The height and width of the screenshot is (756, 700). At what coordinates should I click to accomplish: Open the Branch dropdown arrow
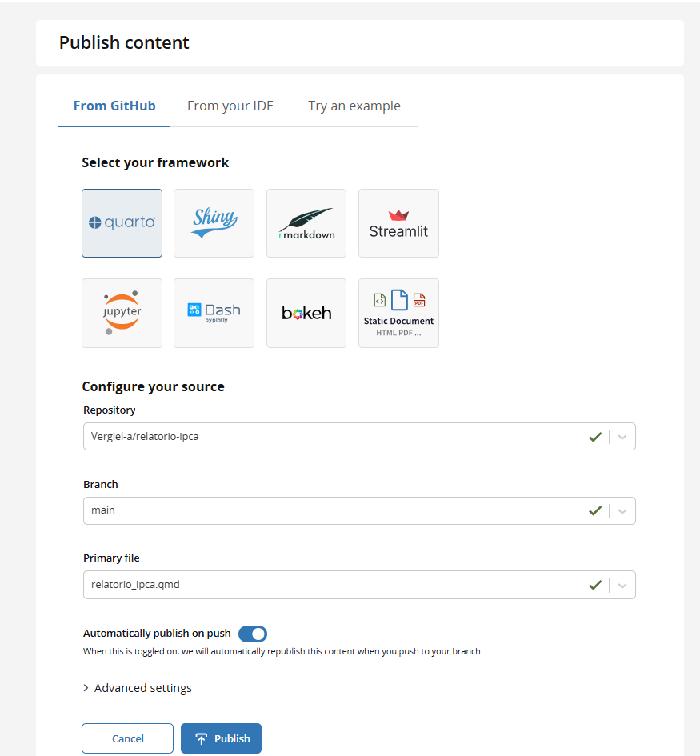tap(623, 510)
